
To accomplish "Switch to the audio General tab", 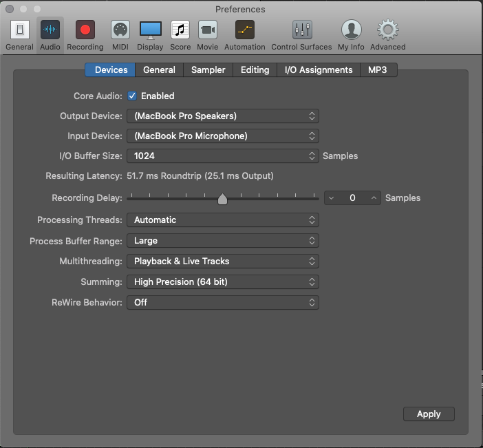I will click(159, 70).
